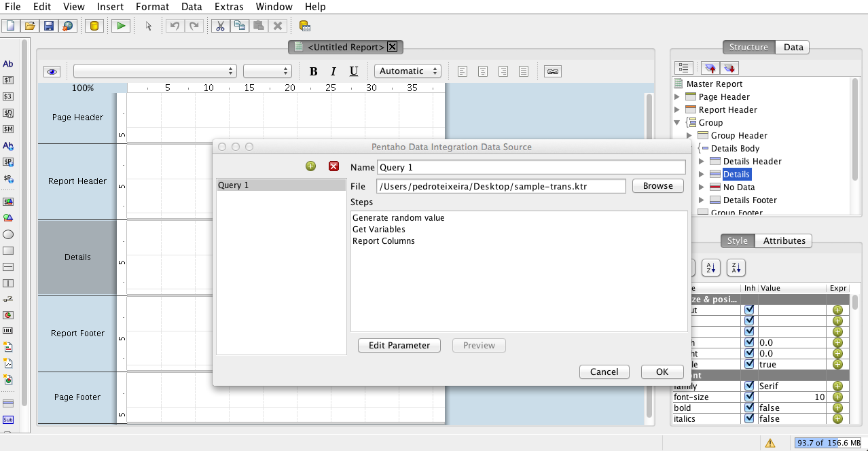The width and height of the screenshot is (868, 451).
Task: Expand the Report Header tree node
Action: (677, 110)
